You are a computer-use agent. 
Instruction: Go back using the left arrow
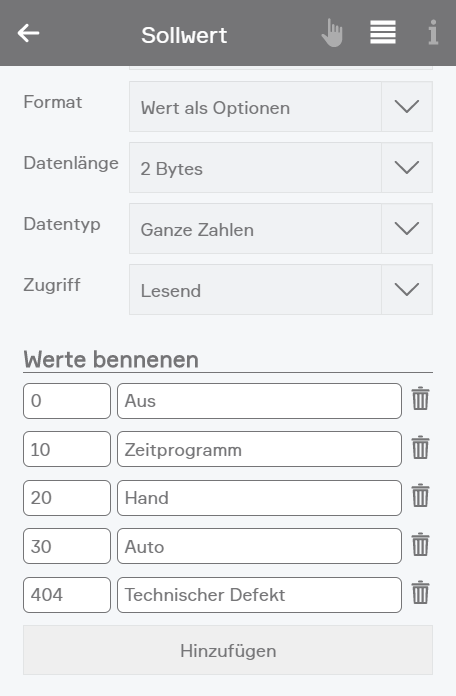(x=28, y=33)
